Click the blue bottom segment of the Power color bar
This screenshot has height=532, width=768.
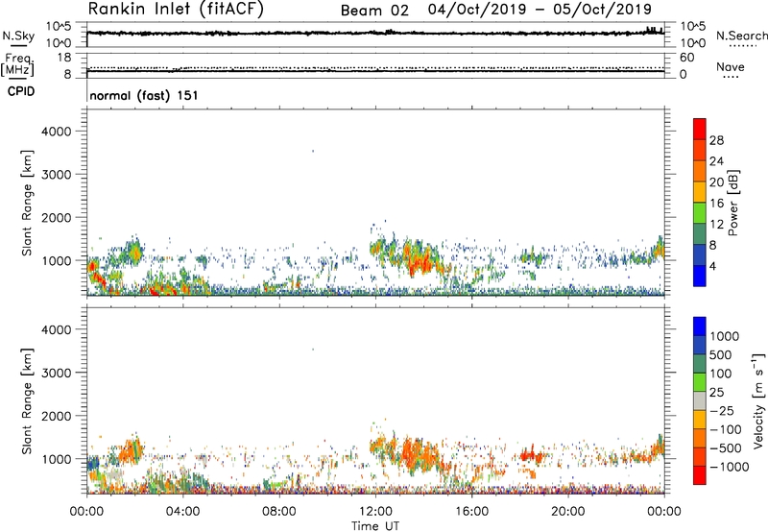click(x=700, y=276)
